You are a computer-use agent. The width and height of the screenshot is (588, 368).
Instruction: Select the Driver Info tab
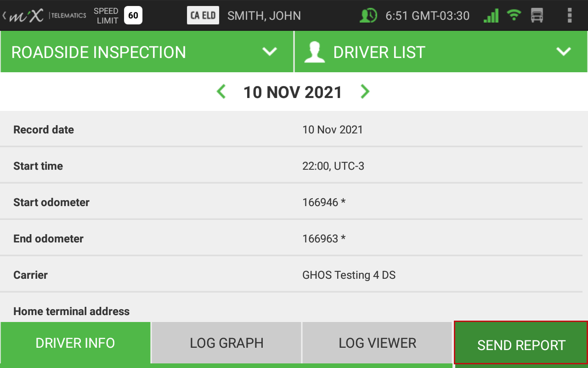pyautogui.click(x=75, y=343)
